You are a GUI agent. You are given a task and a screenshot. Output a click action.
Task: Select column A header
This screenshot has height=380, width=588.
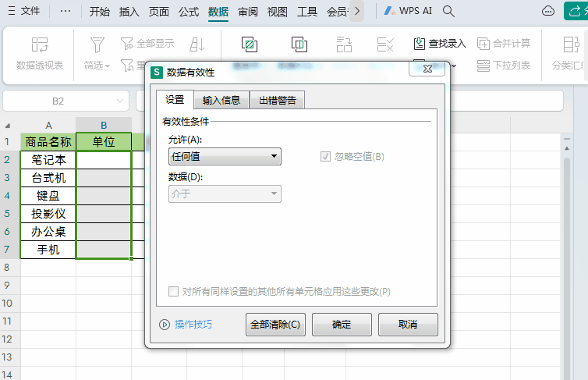point(48,126)
